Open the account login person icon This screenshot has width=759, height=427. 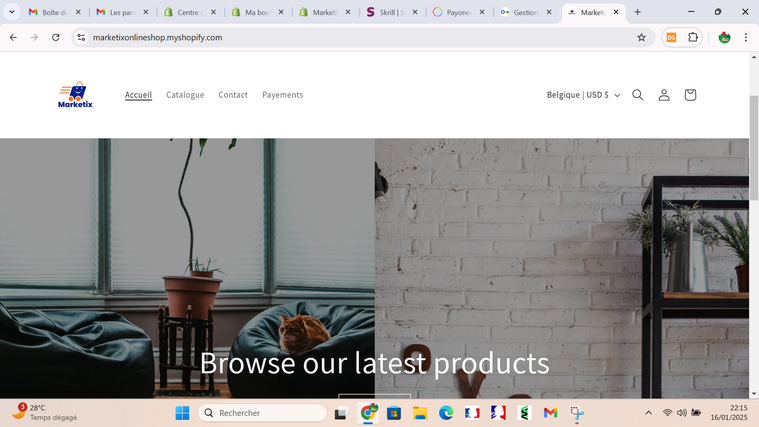pos(664,95)
